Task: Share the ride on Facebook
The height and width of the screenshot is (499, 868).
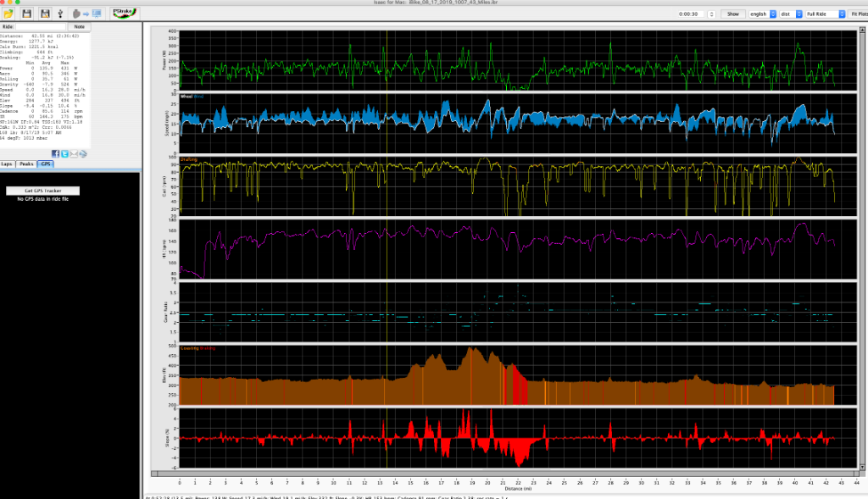Action: (55, 153)
